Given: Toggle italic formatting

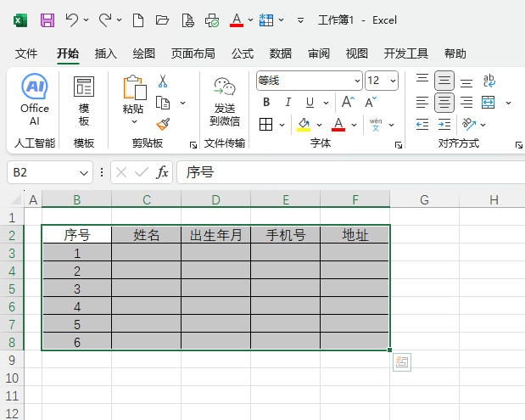Looking at the screenshot, I should (288, 102).
